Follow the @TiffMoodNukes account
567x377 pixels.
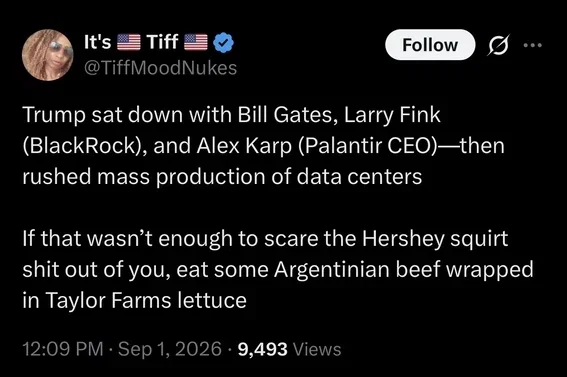coord(430,45)
